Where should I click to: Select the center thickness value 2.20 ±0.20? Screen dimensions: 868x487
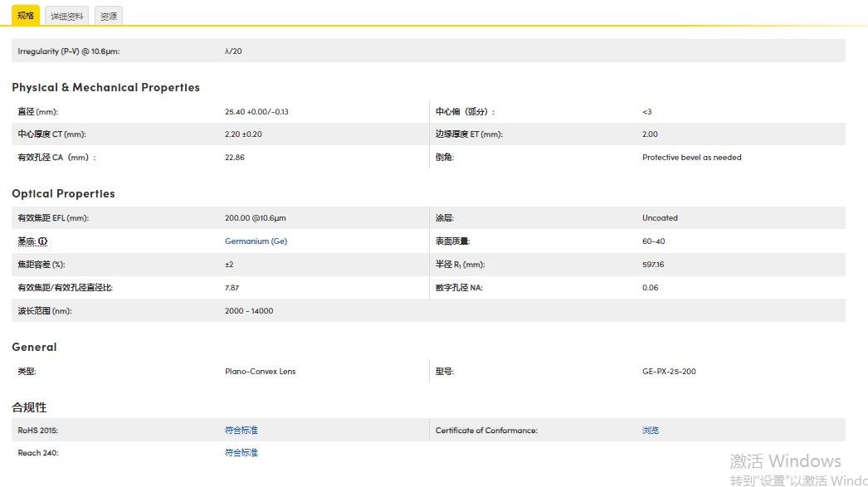click(x=244, y=134)
